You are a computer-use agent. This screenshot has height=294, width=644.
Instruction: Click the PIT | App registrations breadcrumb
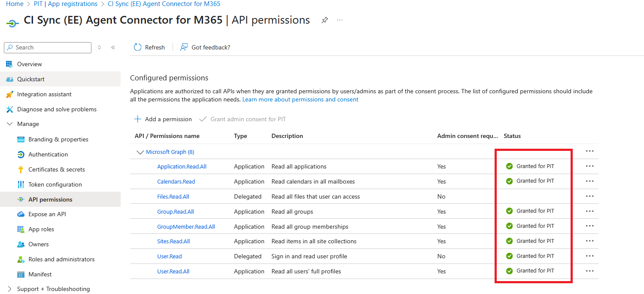(66, 4)
